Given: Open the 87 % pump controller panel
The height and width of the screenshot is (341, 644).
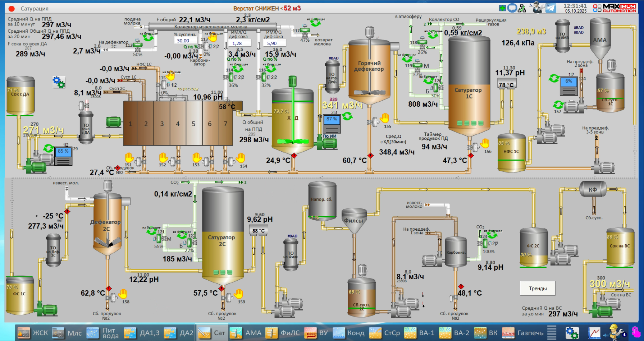Looking at the screenshot, I should point(332,124).
